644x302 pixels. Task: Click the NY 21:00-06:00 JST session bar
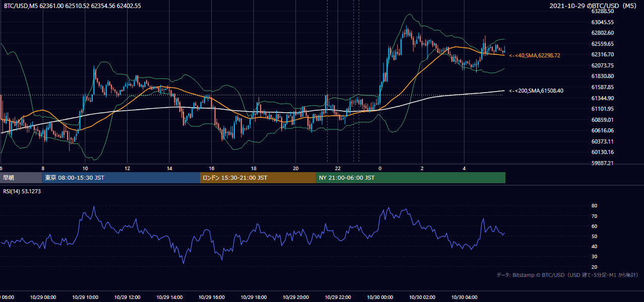point(411,178)
